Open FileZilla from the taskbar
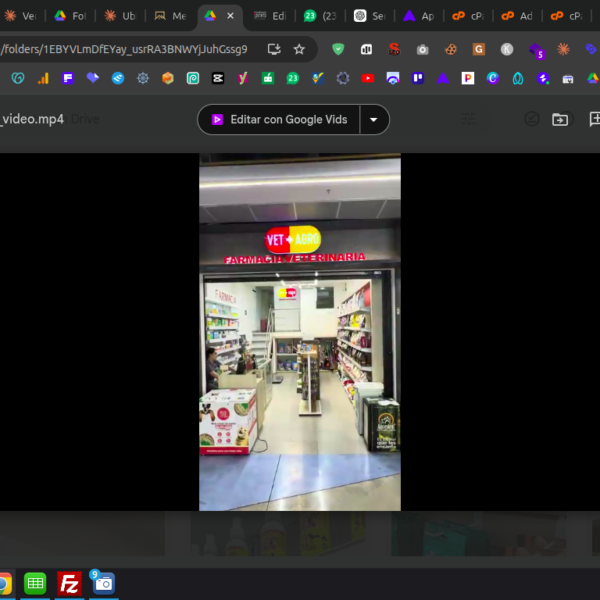The height and width of the screenshot is (600, 600). pyautogui.click(x=69, y=584)
